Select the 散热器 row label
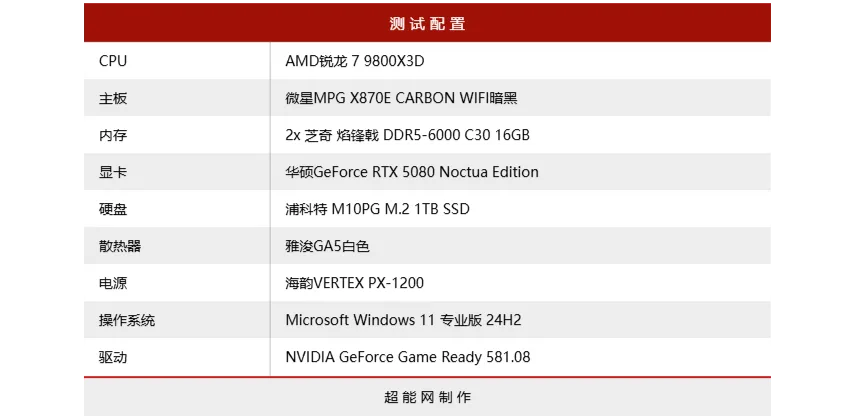Screen dimensions: 855x416 pyautogui.click(x=120, y=246)
